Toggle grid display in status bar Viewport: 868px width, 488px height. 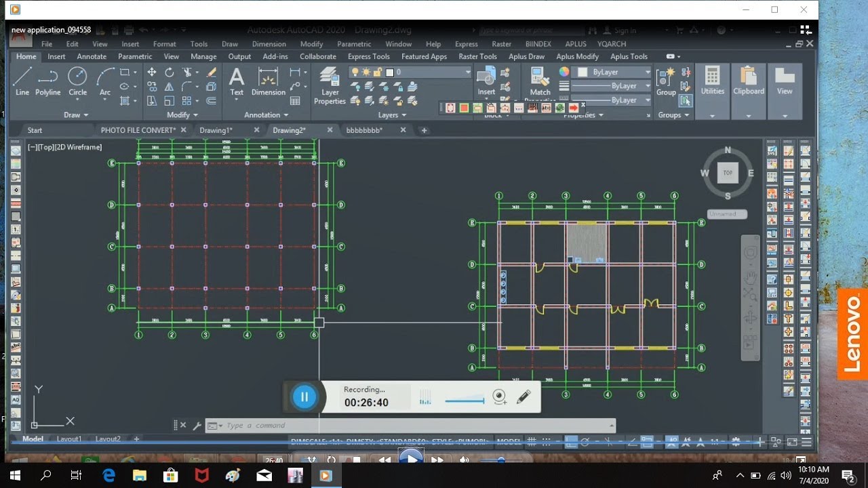532,441
